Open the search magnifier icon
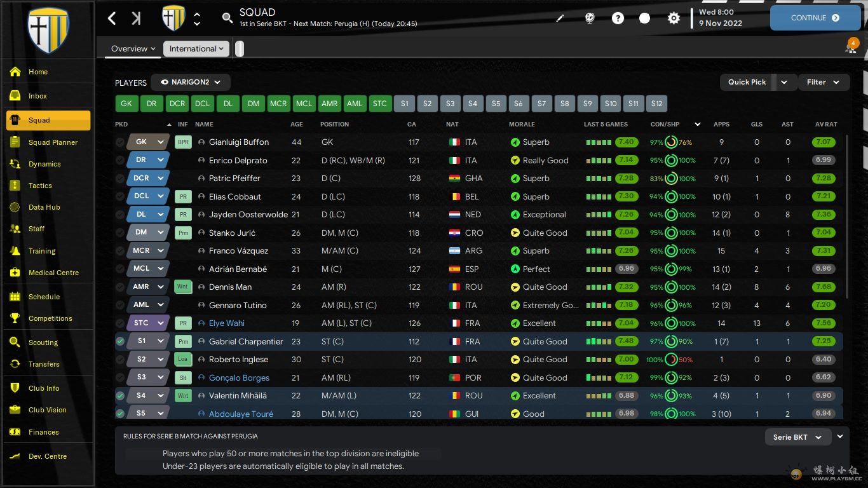The image size is (868, 488). click(227, 18)
